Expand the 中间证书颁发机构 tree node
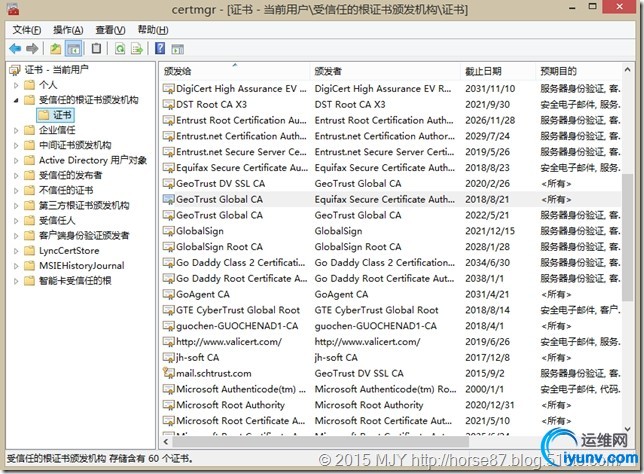Screen dimensions: 644x474 coord(16,145)
